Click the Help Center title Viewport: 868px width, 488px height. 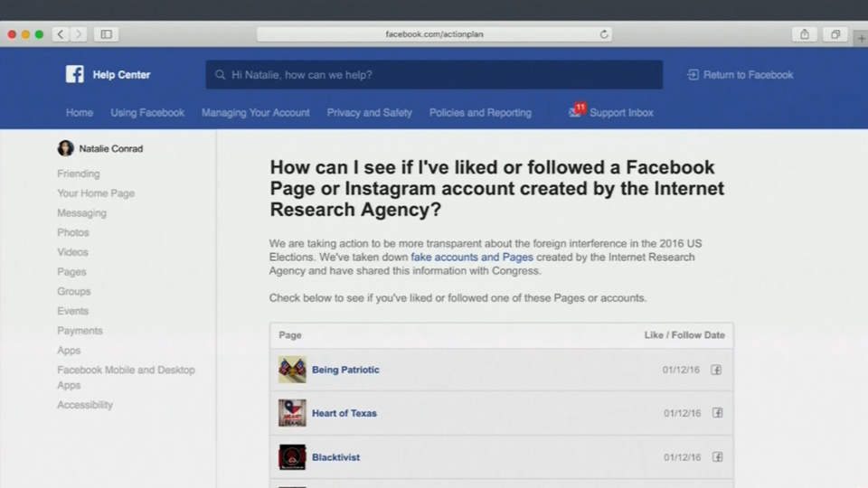tap(121, 75)
